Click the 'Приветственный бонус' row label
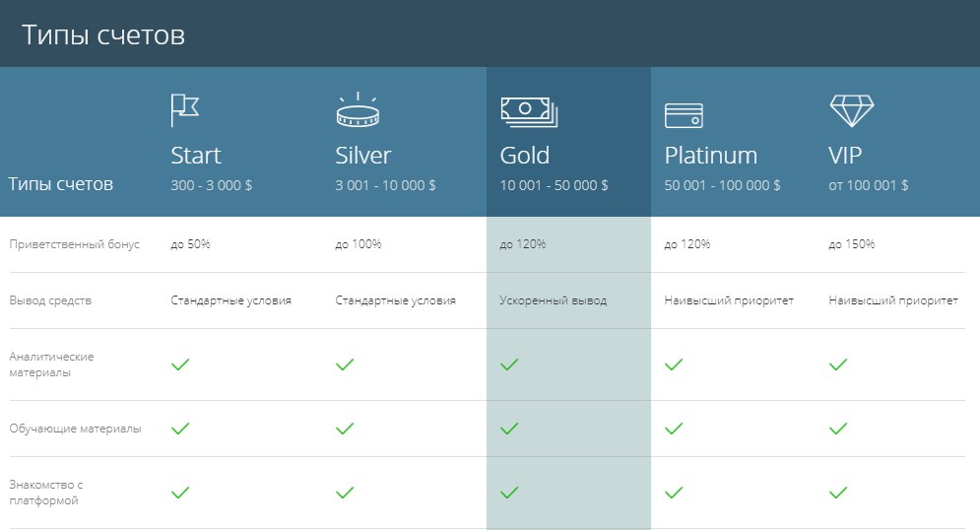This screenshot has width=980, height=530. (75, 244)
